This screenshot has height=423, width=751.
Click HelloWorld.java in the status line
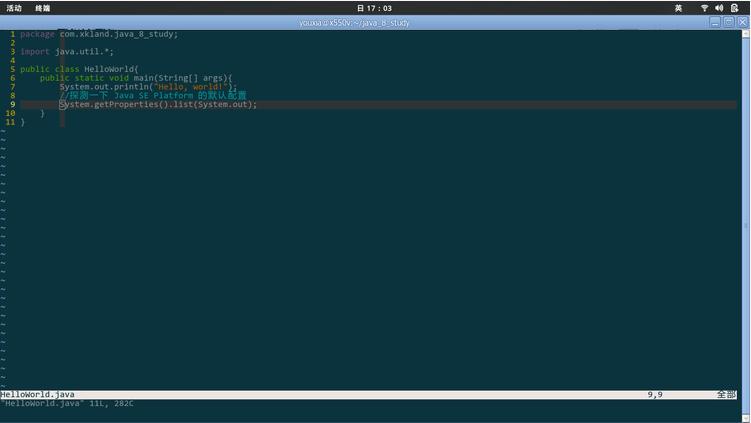click(37, 395)
